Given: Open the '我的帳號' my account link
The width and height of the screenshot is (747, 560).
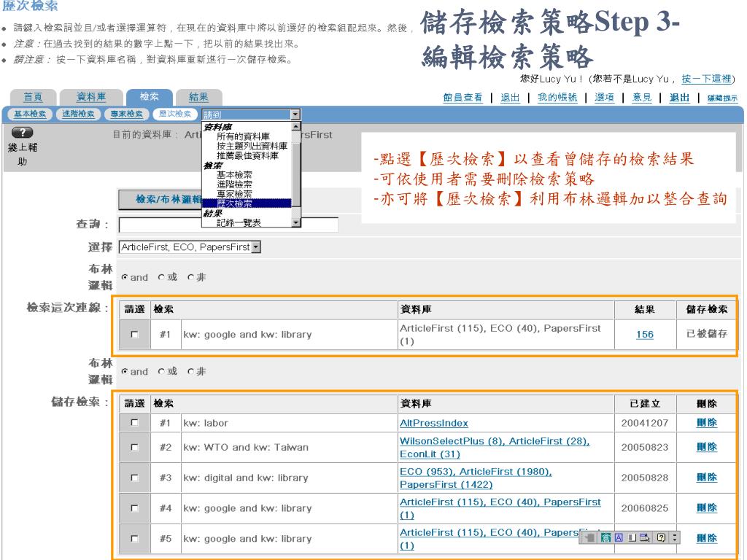Looking at the screenshot, I should pos(557,98).
